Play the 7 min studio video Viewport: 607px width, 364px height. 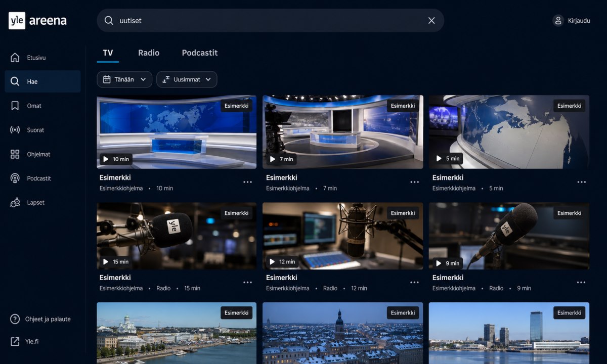pyautogui.click(x=281, y=159)
